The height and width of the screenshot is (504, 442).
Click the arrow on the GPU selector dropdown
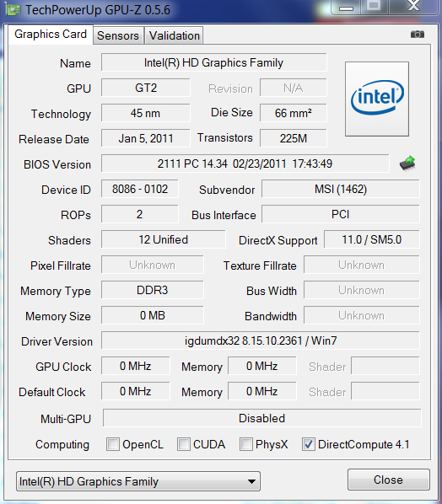click(251, 481)
